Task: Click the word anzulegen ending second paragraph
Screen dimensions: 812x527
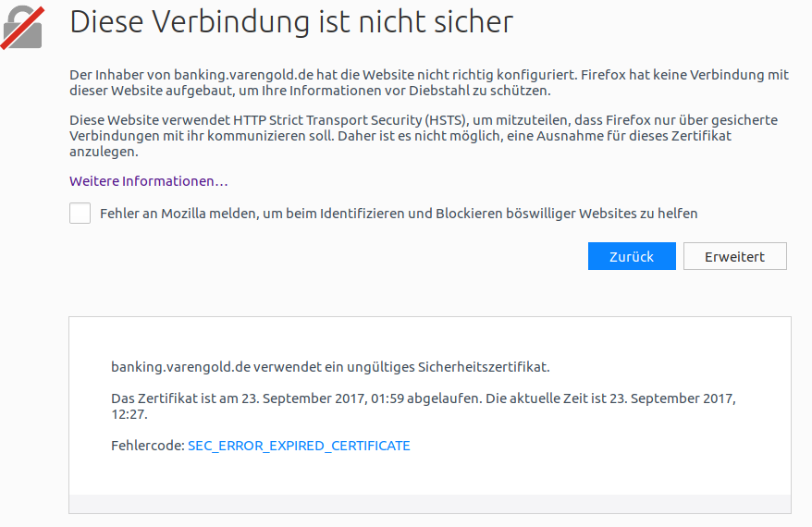Action: point(105,152)
